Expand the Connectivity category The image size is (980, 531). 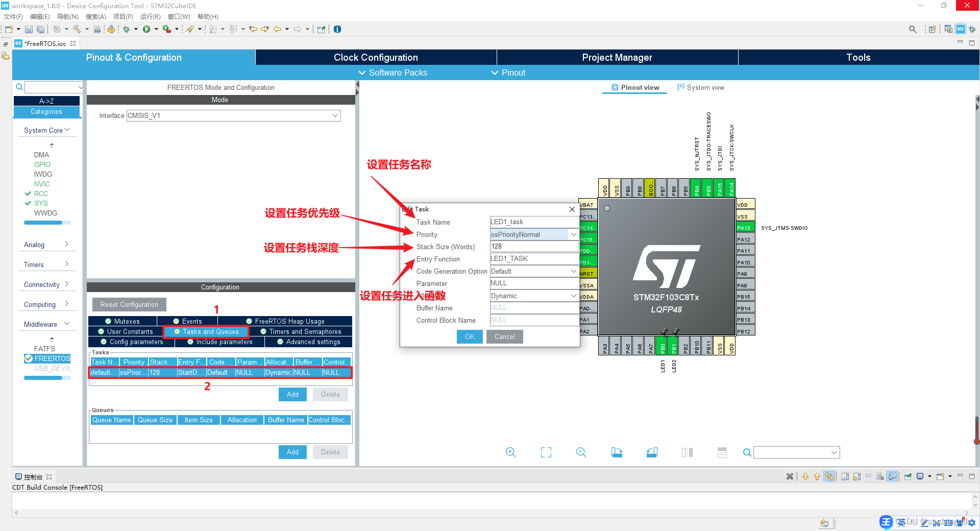[x=46, y=284]
